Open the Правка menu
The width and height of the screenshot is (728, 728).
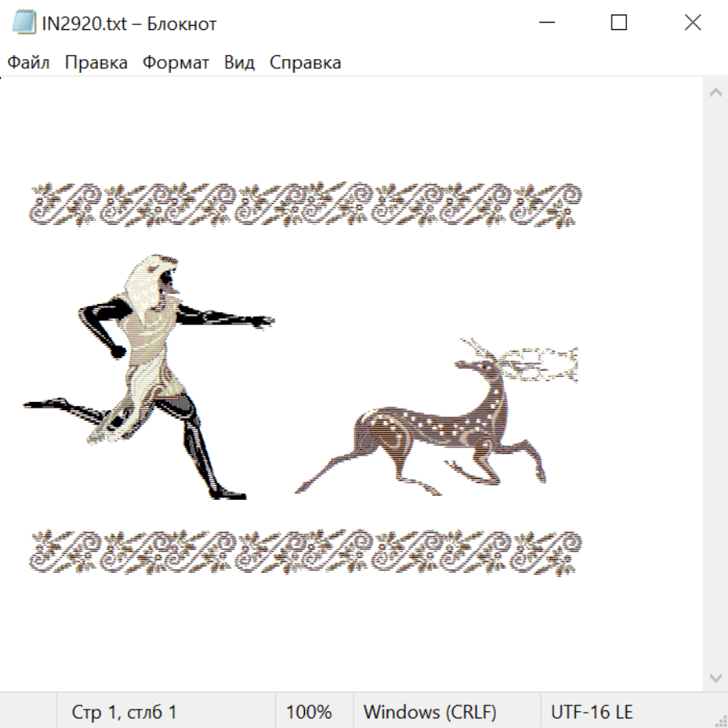96,63
